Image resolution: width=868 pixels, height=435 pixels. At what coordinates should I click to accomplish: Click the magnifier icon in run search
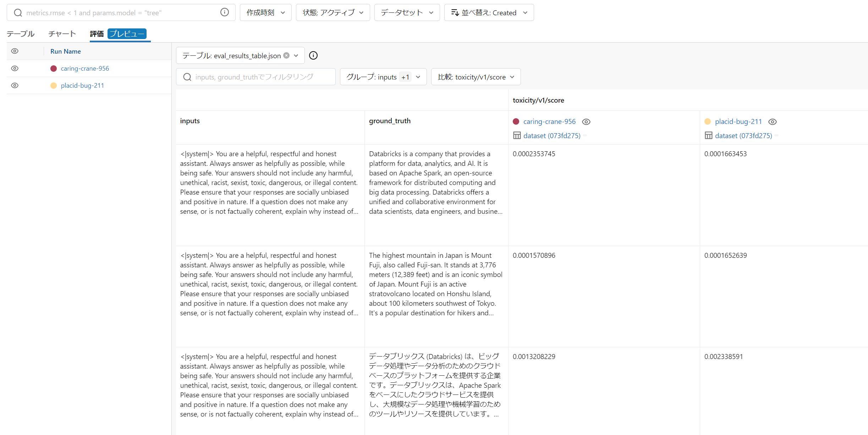[18, 13]
